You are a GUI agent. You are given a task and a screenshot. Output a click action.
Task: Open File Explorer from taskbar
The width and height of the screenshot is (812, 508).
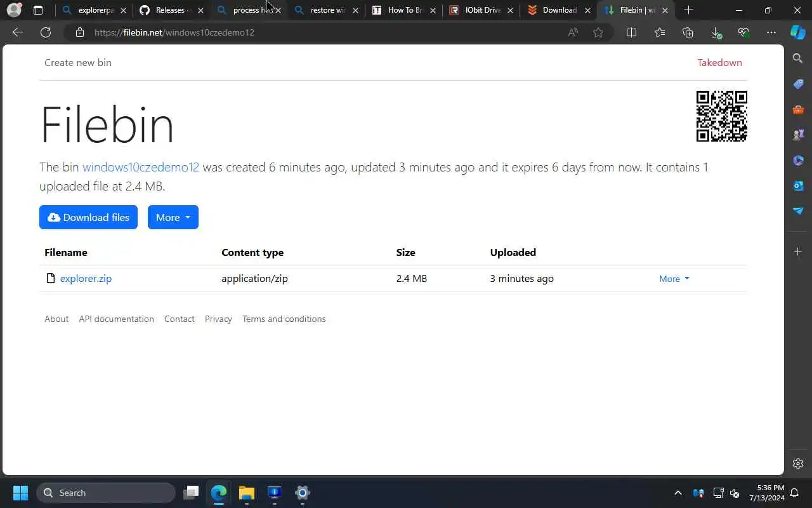[x=246, y=493]
